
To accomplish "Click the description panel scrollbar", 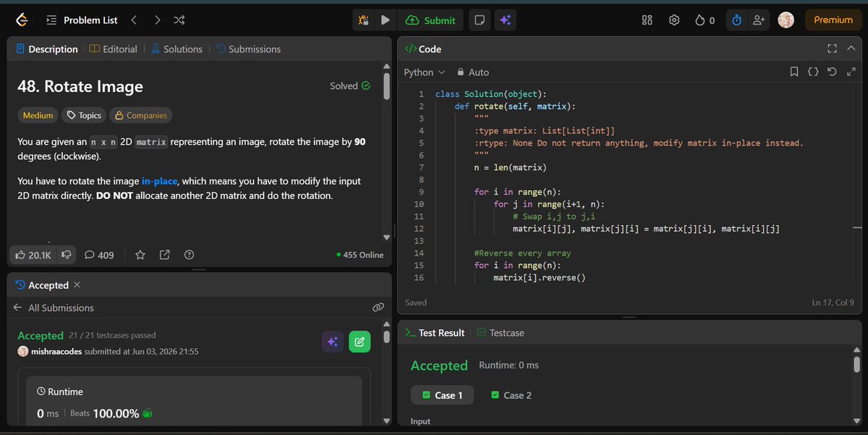I will 386,85.
